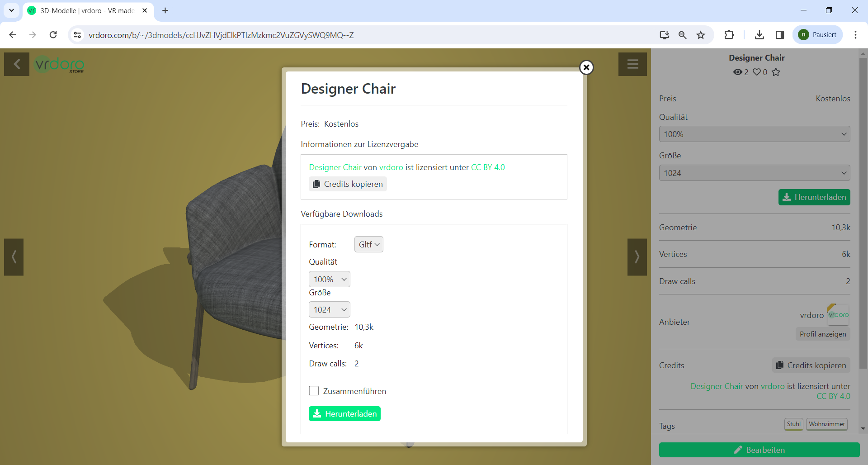Click the Stuhl tag
Screen dimensions: 868x465
793,424
